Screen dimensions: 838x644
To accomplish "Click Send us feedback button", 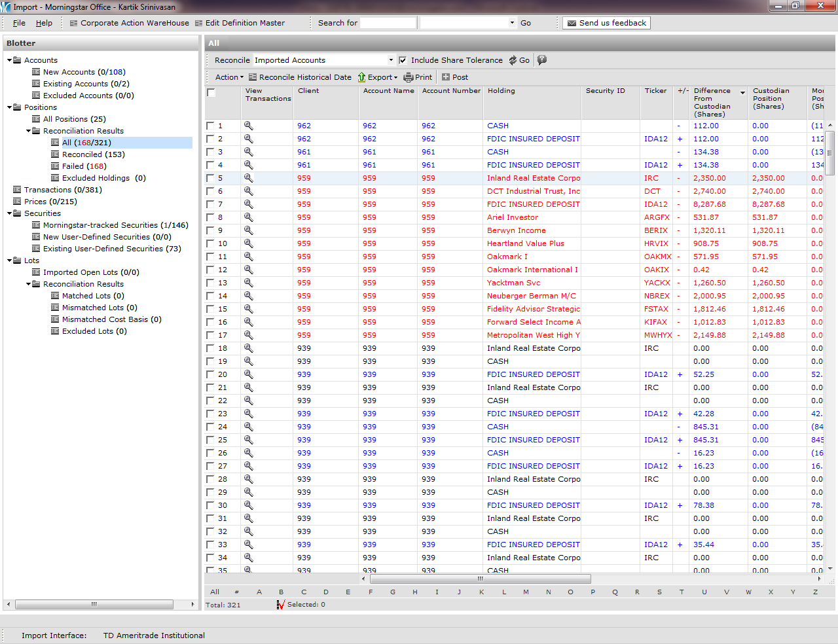I will point(606,23).
